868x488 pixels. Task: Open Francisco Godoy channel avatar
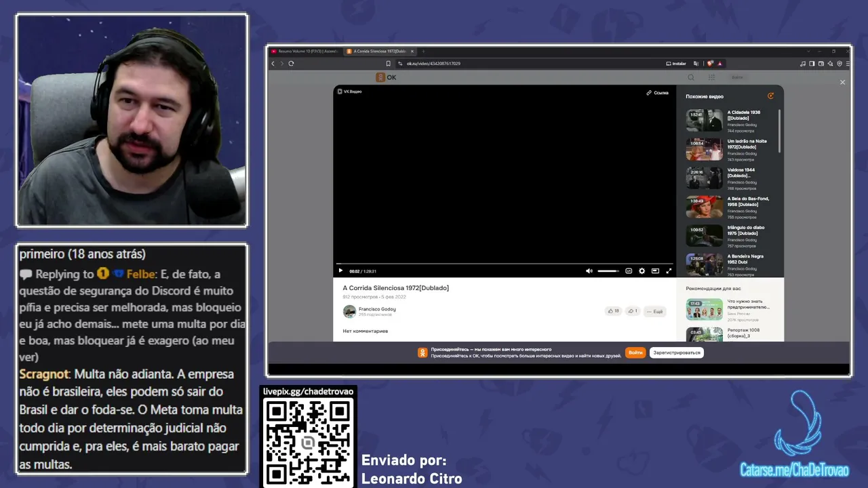[349, 312]
